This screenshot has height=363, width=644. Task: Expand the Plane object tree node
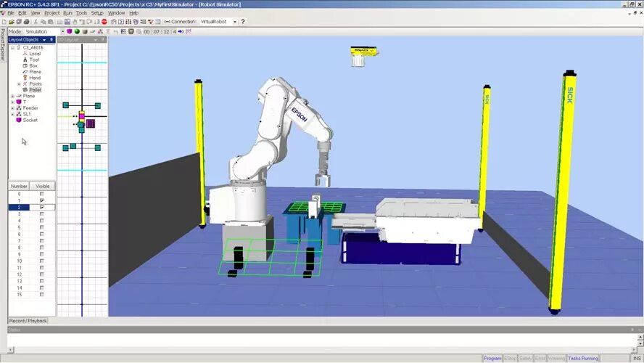(13, 96)
